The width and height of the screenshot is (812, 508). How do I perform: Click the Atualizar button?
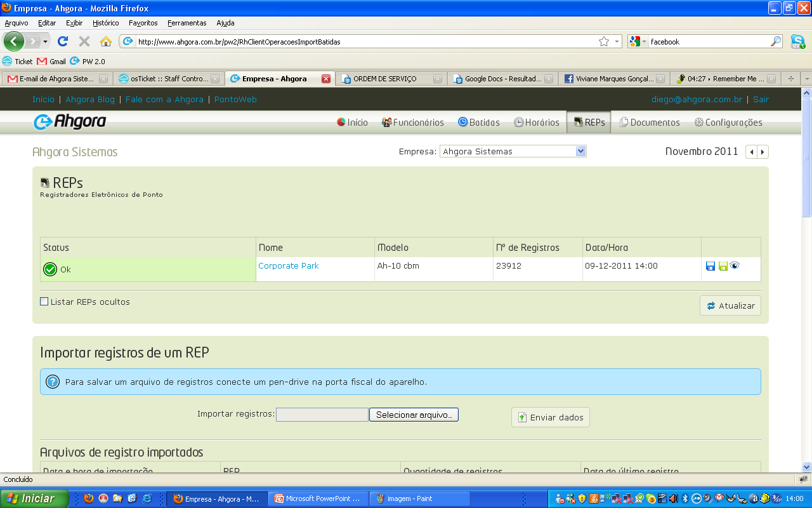(x=730, y=305)
